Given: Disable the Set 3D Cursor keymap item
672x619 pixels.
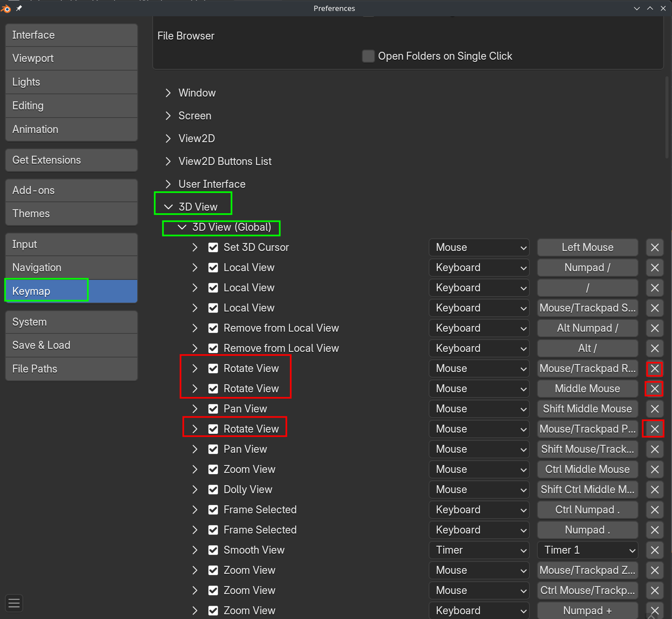Looking at the screenshot, I should click(213, 247).
